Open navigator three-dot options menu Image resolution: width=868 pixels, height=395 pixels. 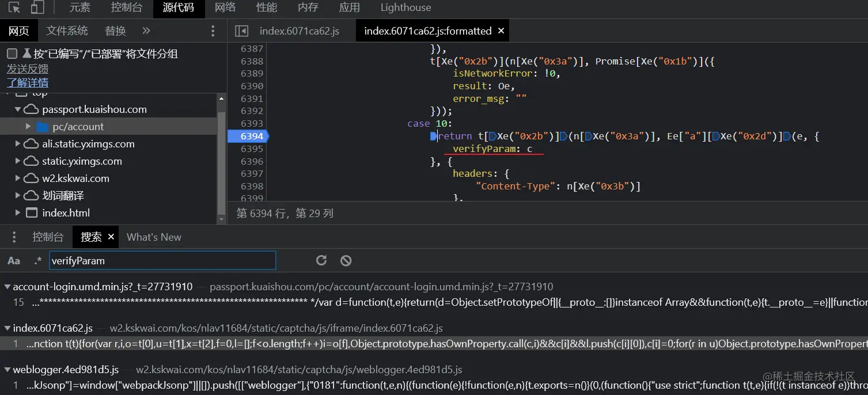213,31
